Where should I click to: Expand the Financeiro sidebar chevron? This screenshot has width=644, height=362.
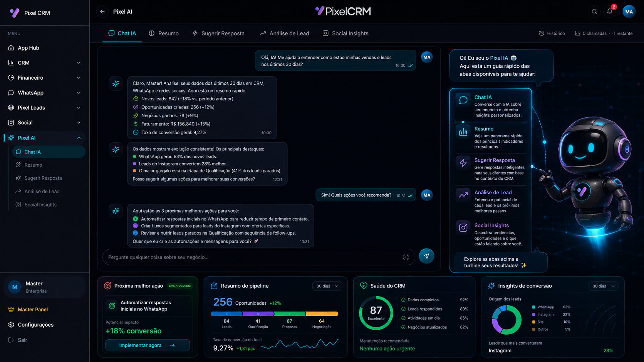79,78
